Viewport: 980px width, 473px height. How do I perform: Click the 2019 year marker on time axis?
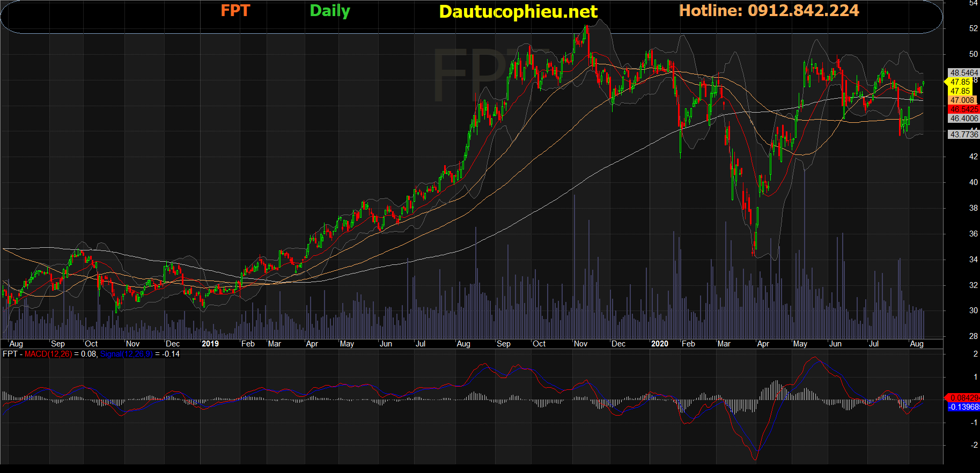pos(210,344)
